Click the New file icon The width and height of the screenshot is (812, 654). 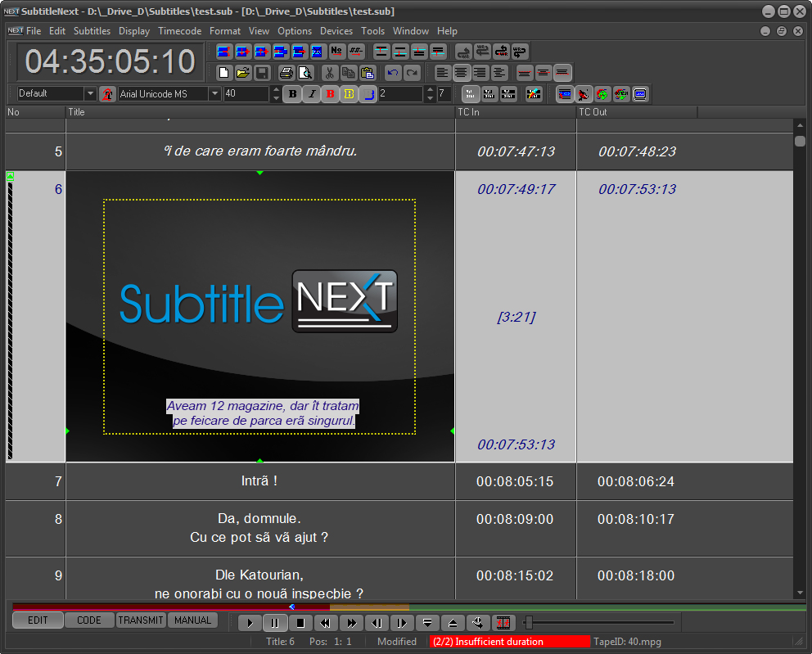223,73
